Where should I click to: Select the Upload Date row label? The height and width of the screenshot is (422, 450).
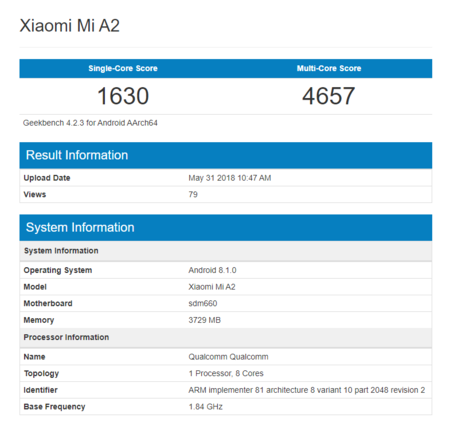coord(47,178)
